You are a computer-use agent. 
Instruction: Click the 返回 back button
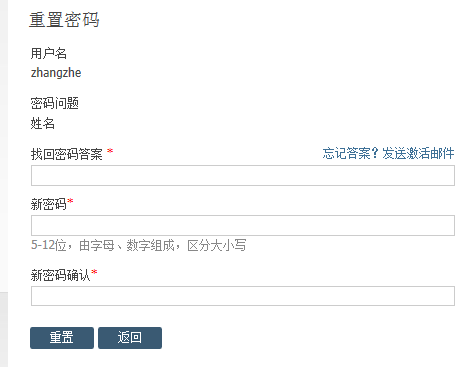coord(130,338)
